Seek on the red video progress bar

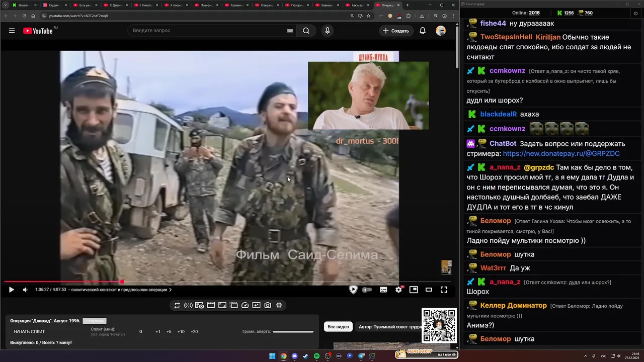[x=229, y=282]
